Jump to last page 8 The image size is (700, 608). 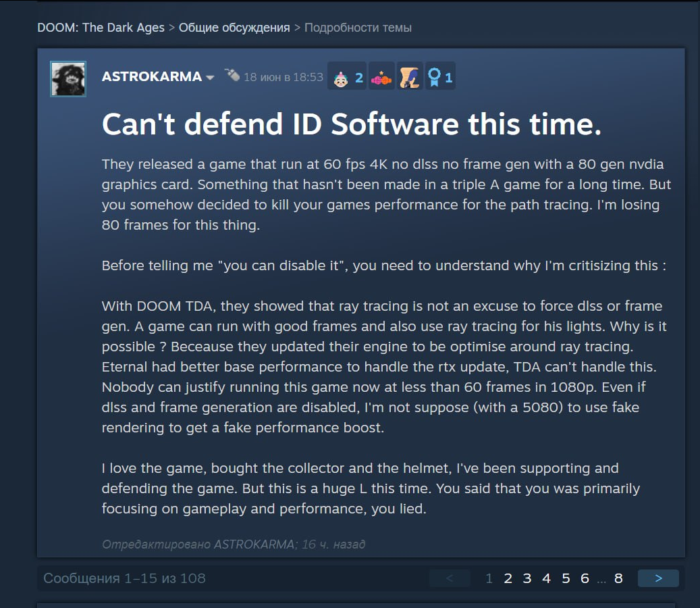618,578
